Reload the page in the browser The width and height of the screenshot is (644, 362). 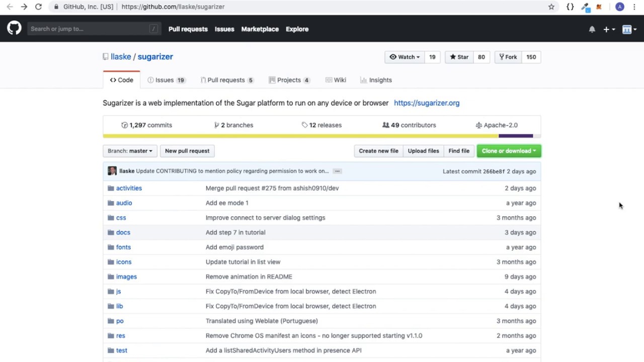tap(38, 7)
